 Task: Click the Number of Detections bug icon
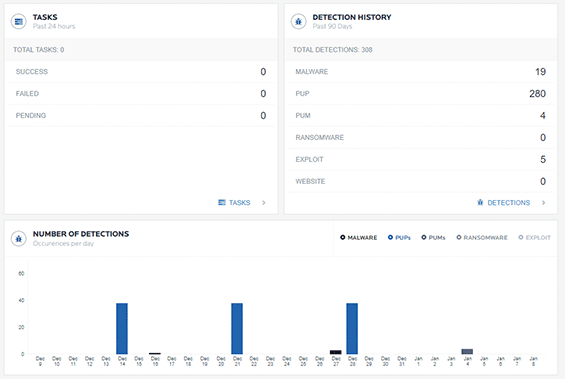tap(18, 238)
